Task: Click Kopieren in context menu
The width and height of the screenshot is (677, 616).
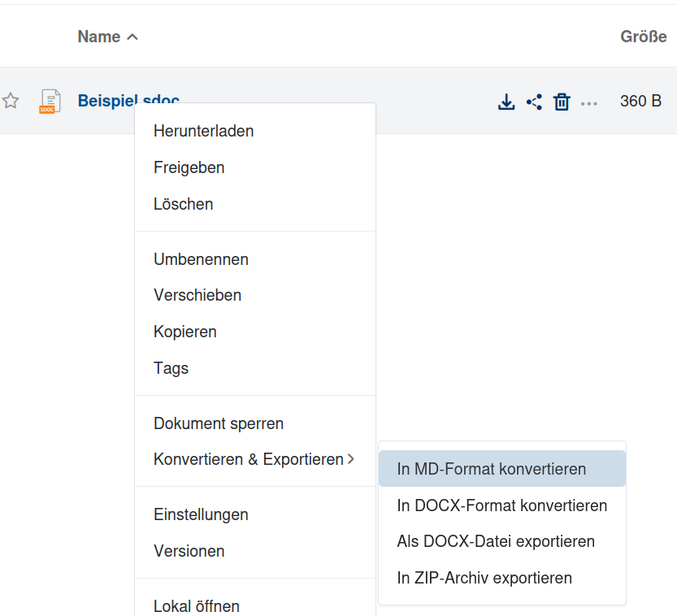Action: click(x=184, y=332)
